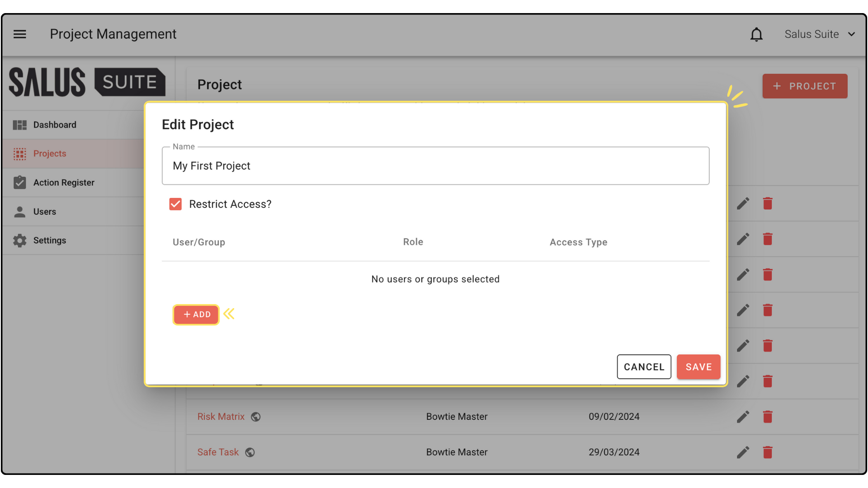Screen dimensions: 868x488
Task: Click the pencil edit icon for Safe Task
Action: (743, 452)
